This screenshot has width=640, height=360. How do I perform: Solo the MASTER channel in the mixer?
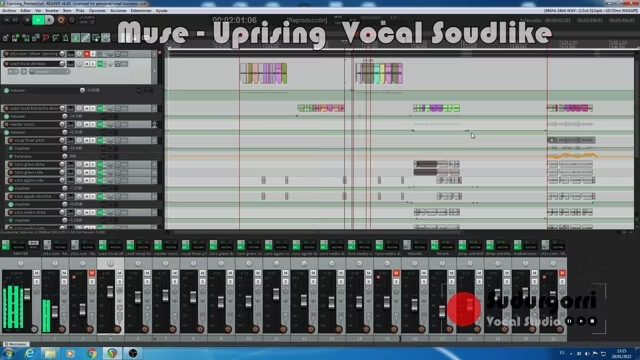[x=36, y=282]
